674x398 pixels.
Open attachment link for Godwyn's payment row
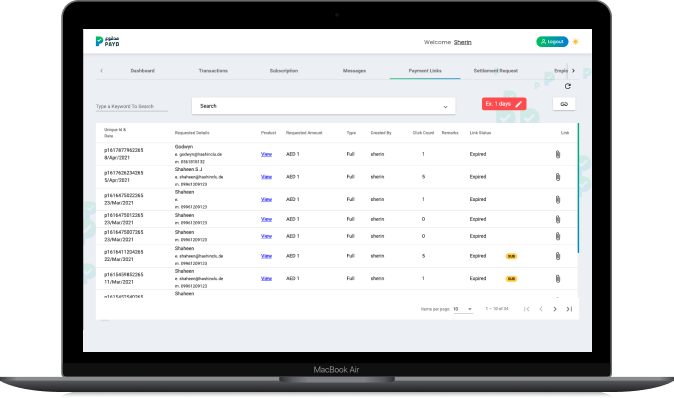558,154
